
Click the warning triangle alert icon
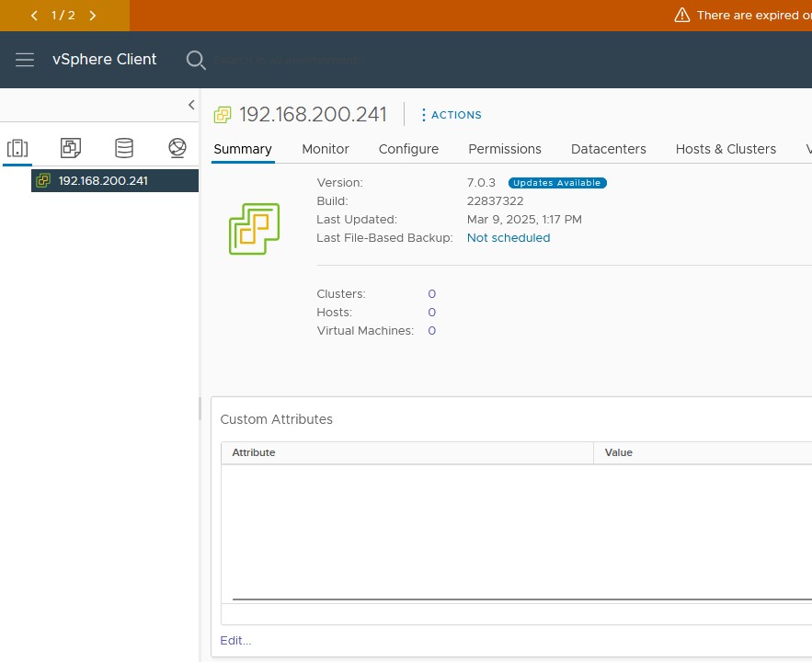click(681, 16)
